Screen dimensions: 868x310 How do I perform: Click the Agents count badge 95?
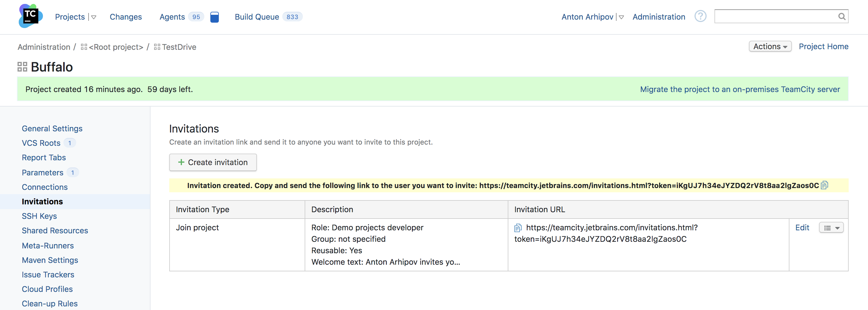click(196, 17)
